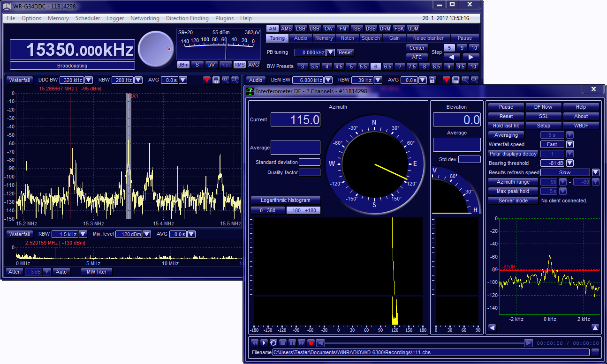
Task: Save spectrum using the floppy disk icon
Action: pyautogui.click(x=216, y=80)
